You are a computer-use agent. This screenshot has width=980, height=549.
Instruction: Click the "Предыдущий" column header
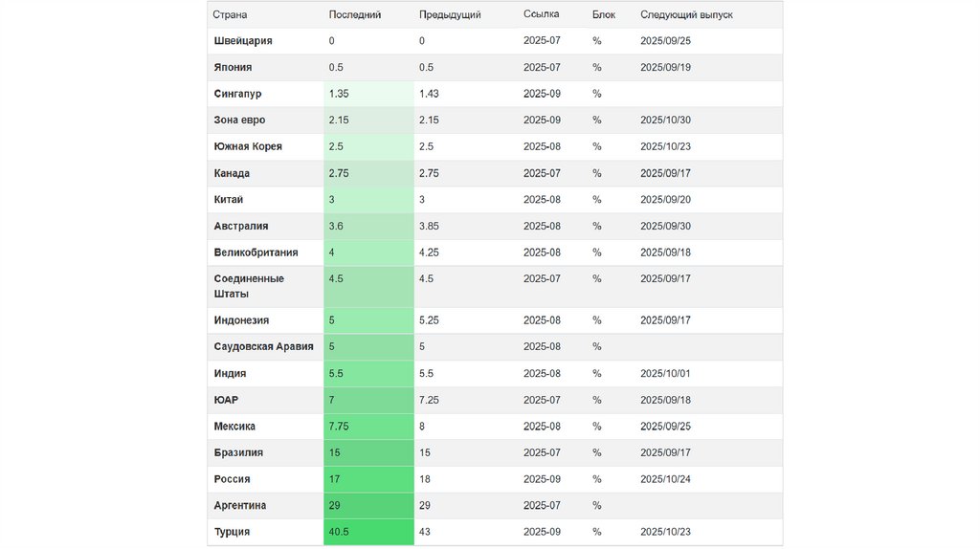point(450,15)
